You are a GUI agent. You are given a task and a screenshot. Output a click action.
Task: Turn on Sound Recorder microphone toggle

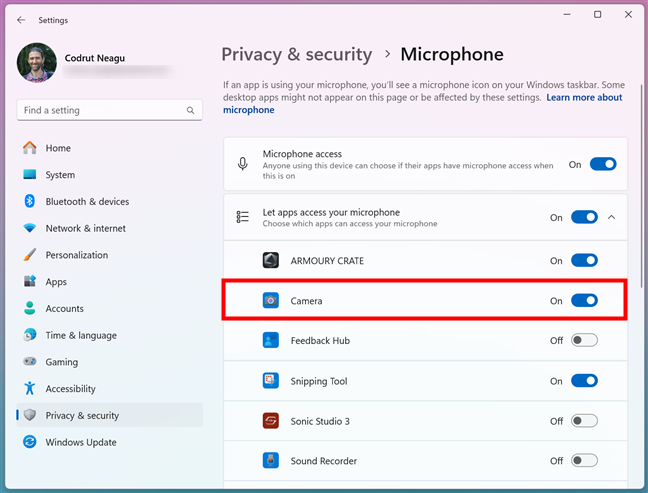click(x=584, y=460)
